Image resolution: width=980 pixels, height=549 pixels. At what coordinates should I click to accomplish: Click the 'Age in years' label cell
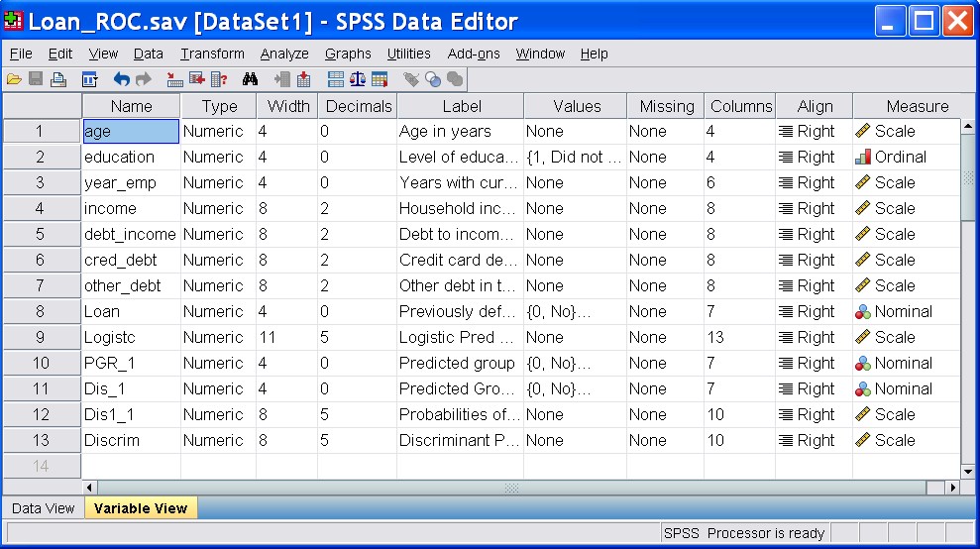(461, 132)
